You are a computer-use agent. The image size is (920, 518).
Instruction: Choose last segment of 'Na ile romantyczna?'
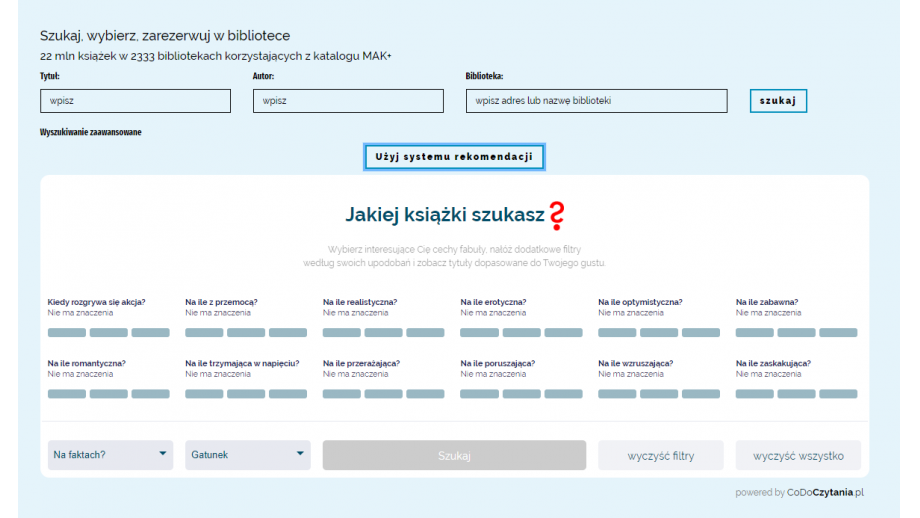[151, 394]
